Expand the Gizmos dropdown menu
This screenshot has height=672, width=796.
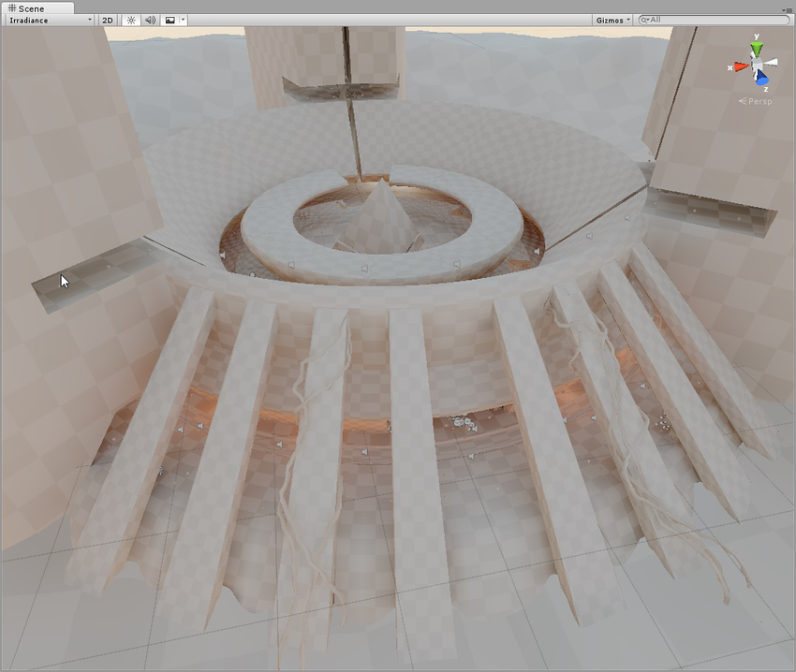pyautogui.click(x=612, y=20)
